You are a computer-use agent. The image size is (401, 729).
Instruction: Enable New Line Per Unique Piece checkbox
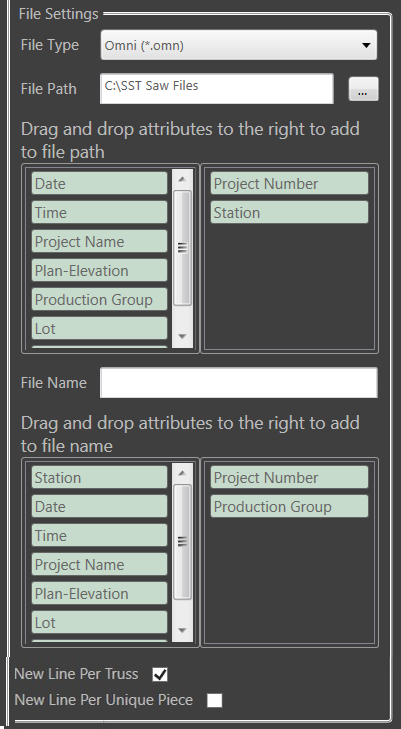pyautogui.click(x=215, y=700)
